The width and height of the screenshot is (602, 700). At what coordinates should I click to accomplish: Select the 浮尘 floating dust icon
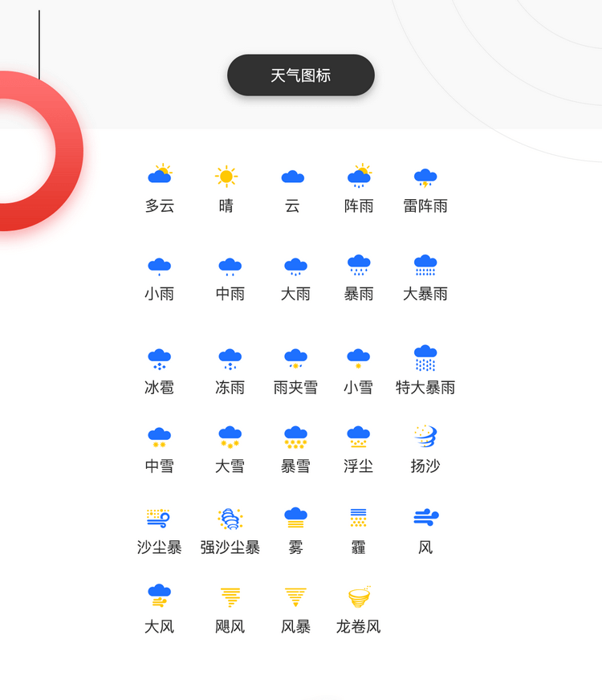358,437
